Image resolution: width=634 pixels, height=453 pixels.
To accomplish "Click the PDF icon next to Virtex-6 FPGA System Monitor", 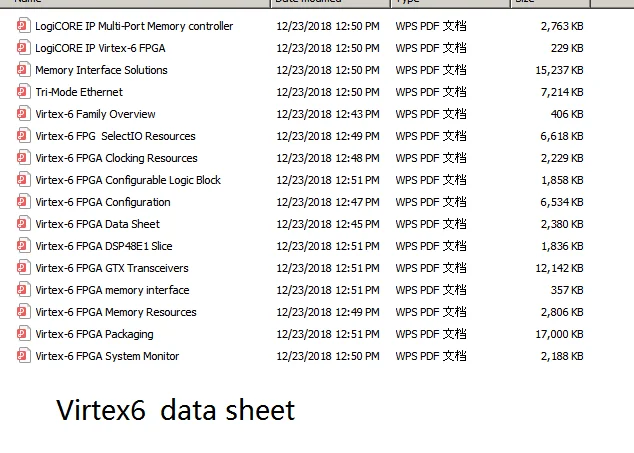I will pyautogui.click(x=23, y=356).
